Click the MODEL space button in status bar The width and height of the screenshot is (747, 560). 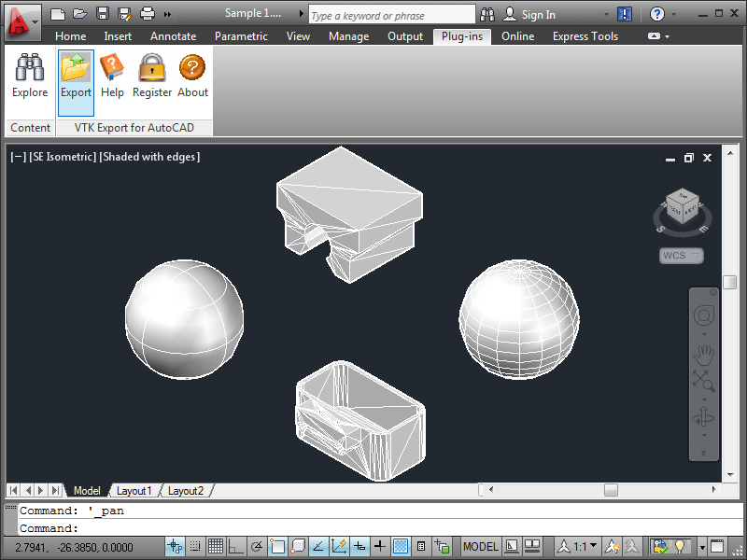[480, 546]
